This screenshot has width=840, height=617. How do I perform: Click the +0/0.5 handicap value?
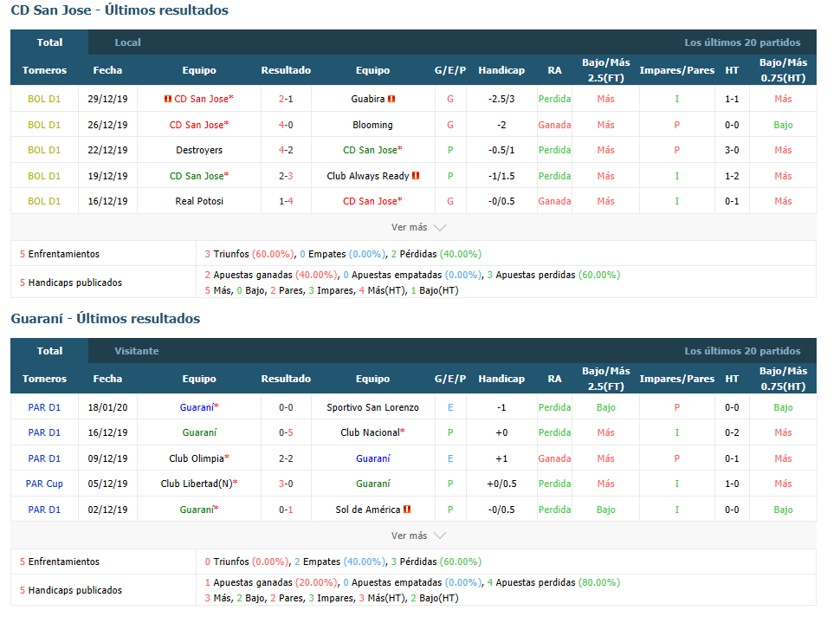(x=501, y=484)
